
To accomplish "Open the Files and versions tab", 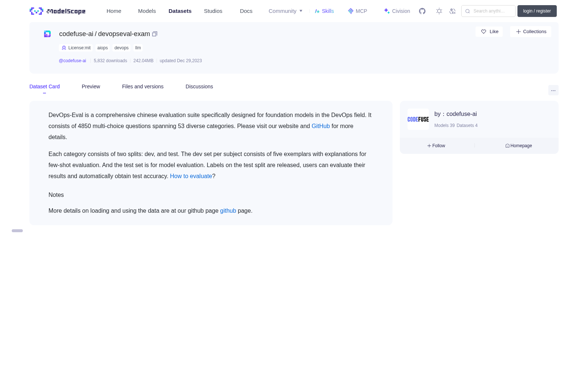I will pos(143,86).
